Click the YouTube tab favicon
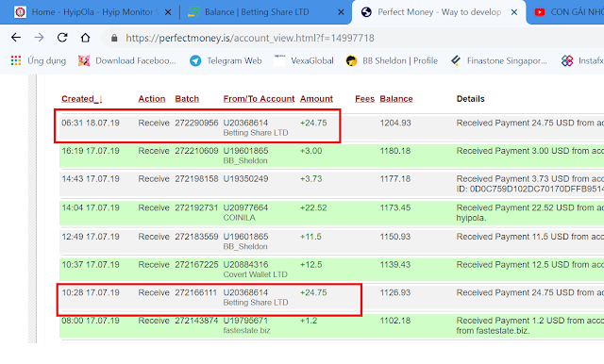604x364 pixels. click(540, 12)
